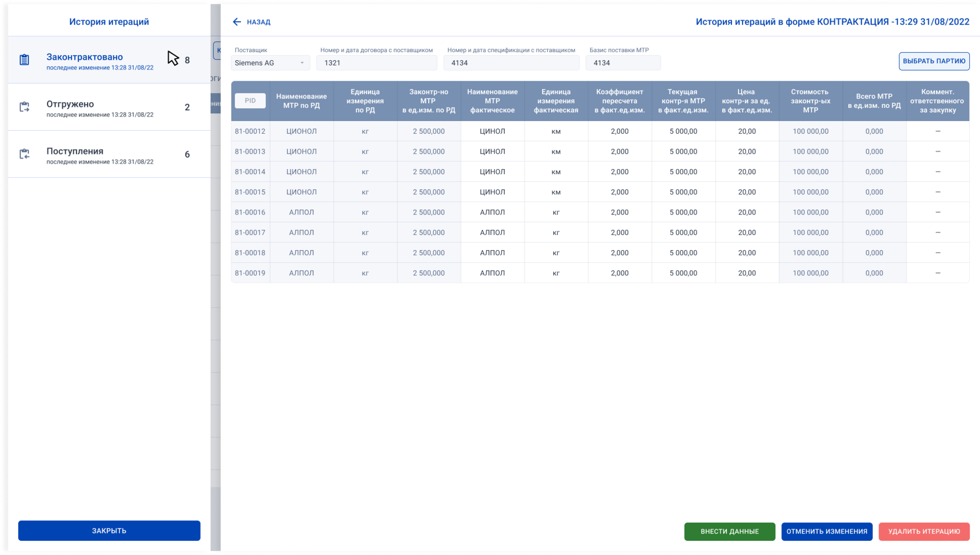Select row with PID 81-00017
Image resolution: width=980 pixels, height=555 pixels.
600,232
